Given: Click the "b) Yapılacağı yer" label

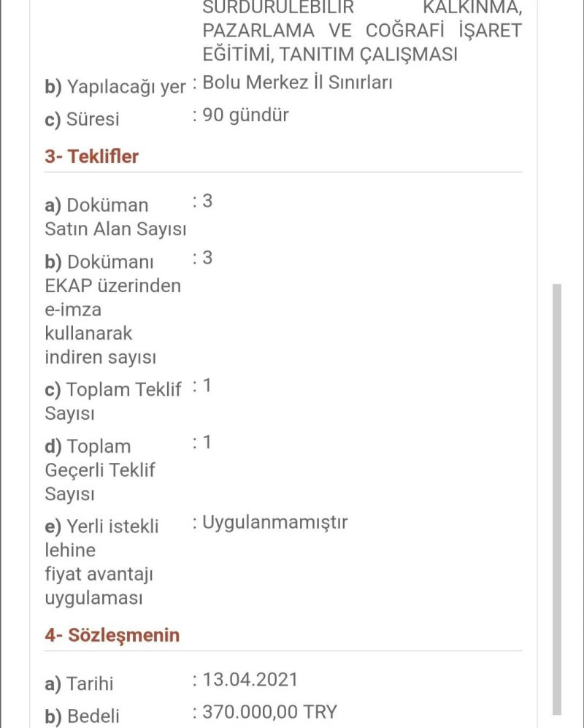Looking at the screenshot, I should [x=115, y=87].
